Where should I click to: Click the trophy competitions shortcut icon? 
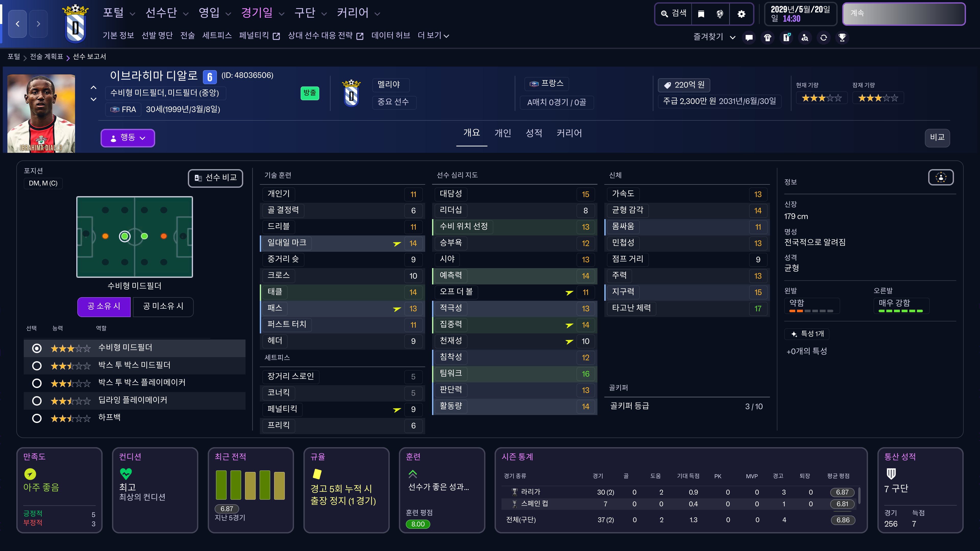pyautogui.click(x=842, y=38)
